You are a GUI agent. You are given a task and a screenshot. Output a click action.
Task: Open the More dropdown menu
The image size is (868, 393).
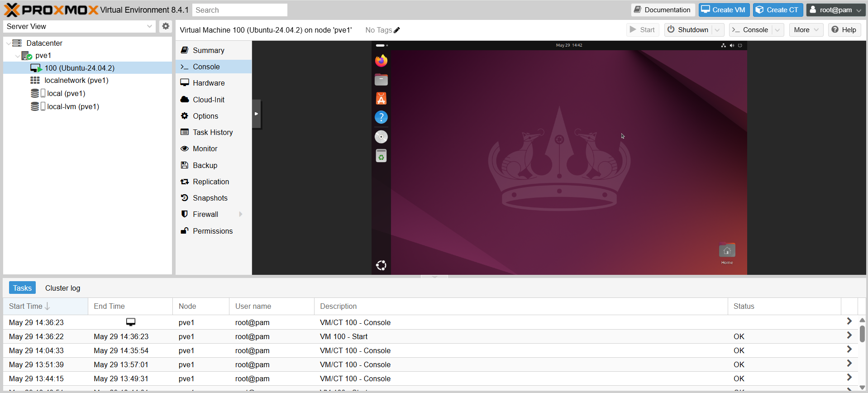[x=806, y=30]
